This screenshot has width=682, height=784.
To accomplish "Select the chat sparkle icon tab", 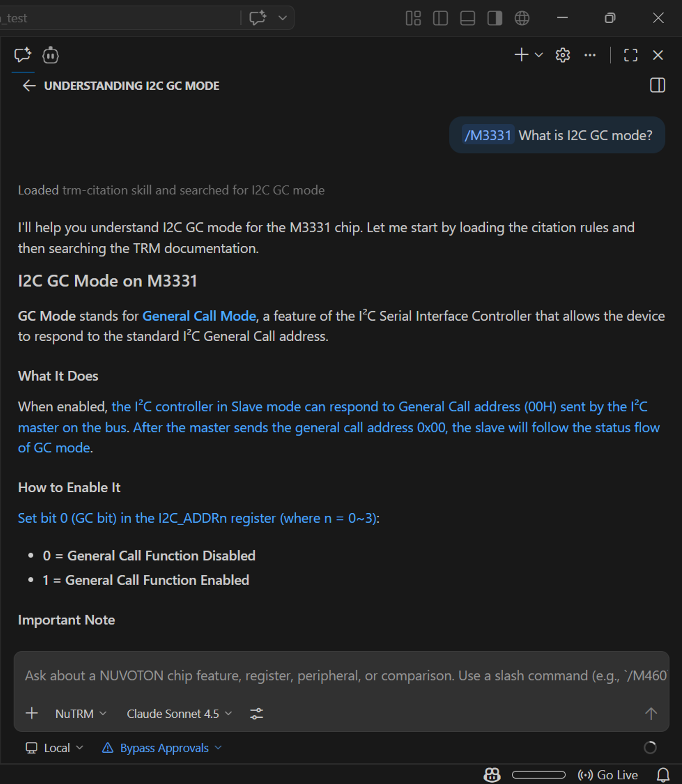I will tap(23, 55).
